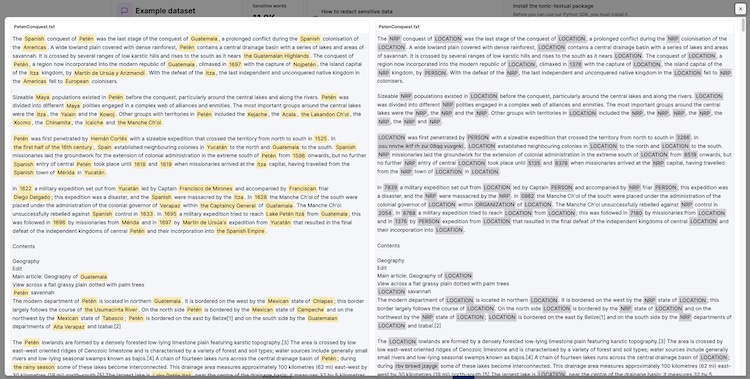Select the highlighted 'Acala' entity
750x379 pixels.
pyautogui.click(x=289, y=114)
